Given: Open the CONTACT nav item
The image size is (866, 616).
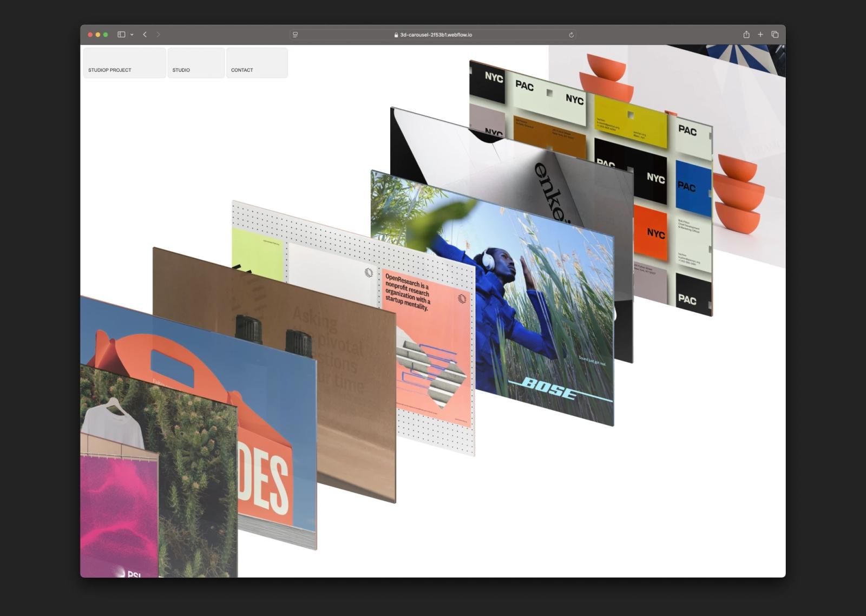Looking at the screenshot, I should (257, 63).
